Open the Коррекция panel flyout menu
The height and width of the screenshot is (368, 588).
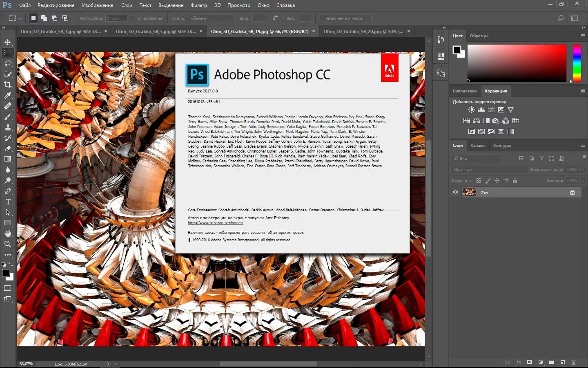point(583,91)
